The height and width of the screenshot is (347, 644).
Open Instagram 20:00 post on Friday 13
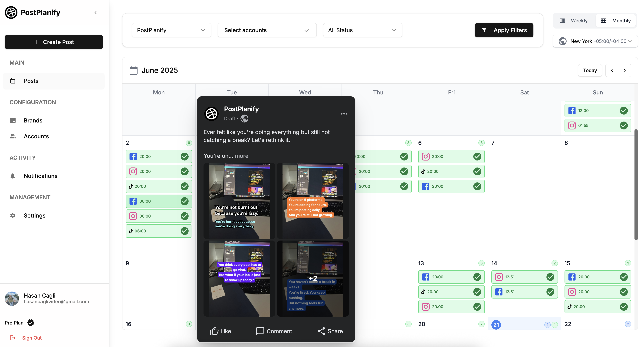pyautogui.click(x=451, y=307)
